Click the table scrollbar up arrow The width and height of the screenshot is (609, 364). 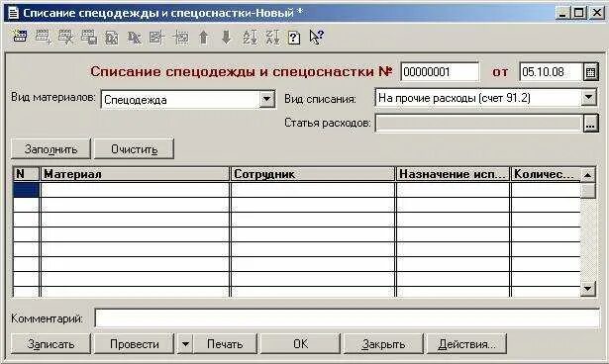click(588, 175)
